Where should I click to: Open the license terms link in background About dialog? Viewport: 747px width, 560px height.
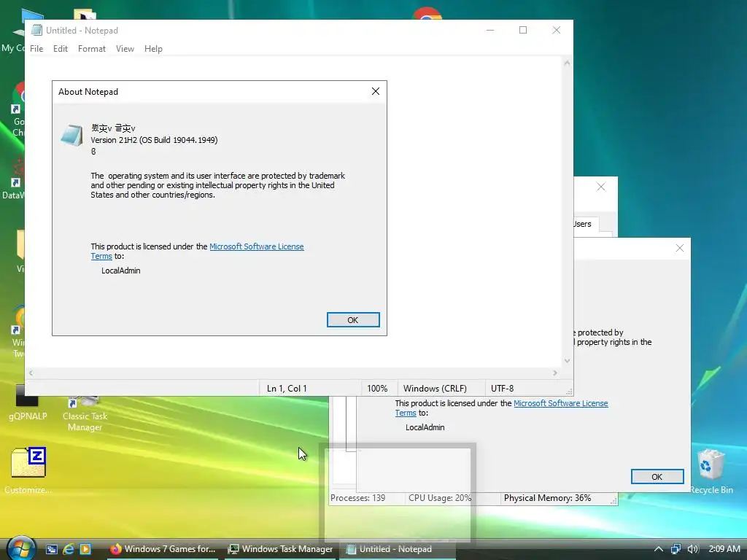[561, 403]
